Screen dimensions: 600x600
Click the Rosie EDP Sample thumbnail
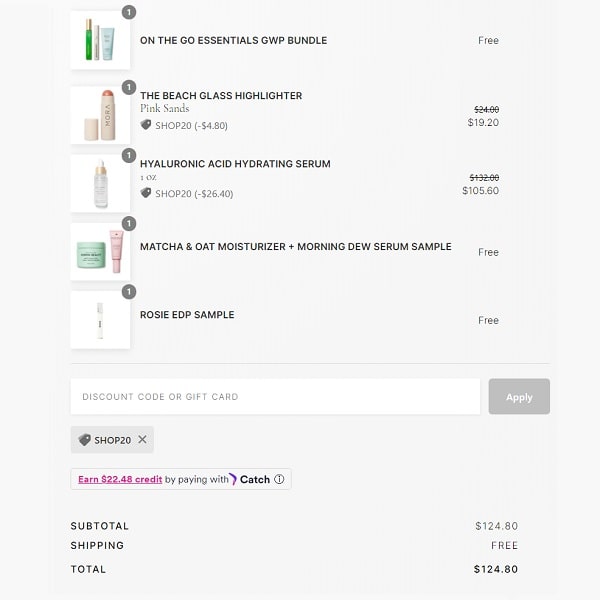[x=100, y=320]
